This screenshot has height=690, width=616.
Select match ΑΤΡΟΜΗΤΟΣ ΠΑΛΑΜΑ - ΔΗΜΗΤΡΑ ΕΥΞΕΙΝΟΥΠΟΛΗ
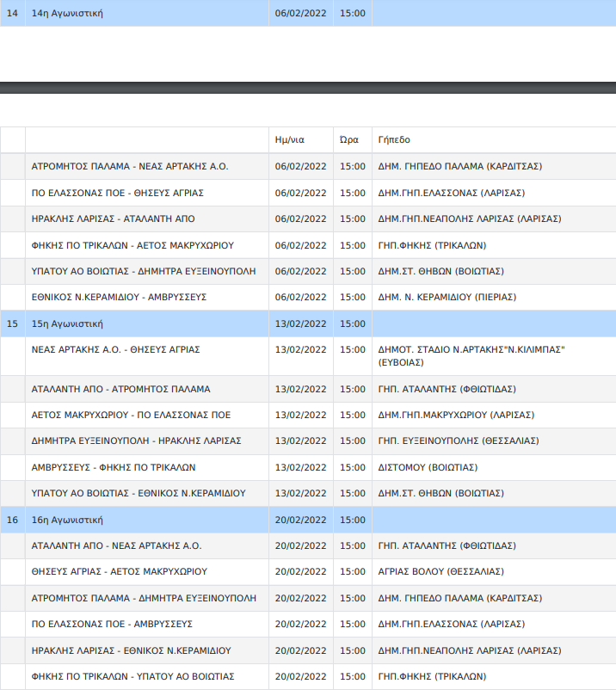[x=144, y=598]
